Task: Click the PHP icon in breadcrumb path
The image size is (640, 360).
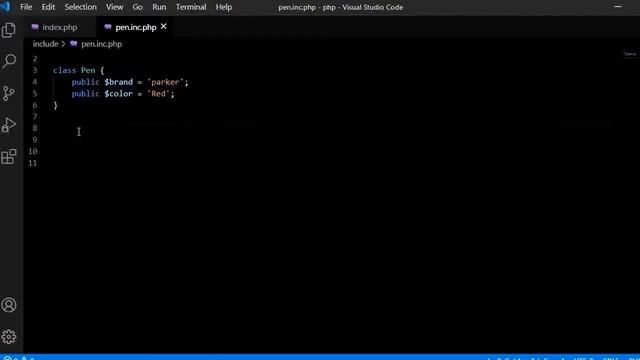Action: (73, 44)
